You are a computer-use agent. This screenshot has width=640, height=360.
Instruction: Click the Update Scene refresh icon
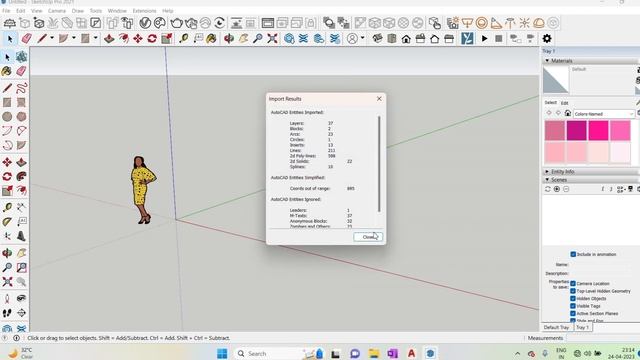pyautogui.click(x=548, y=189)
